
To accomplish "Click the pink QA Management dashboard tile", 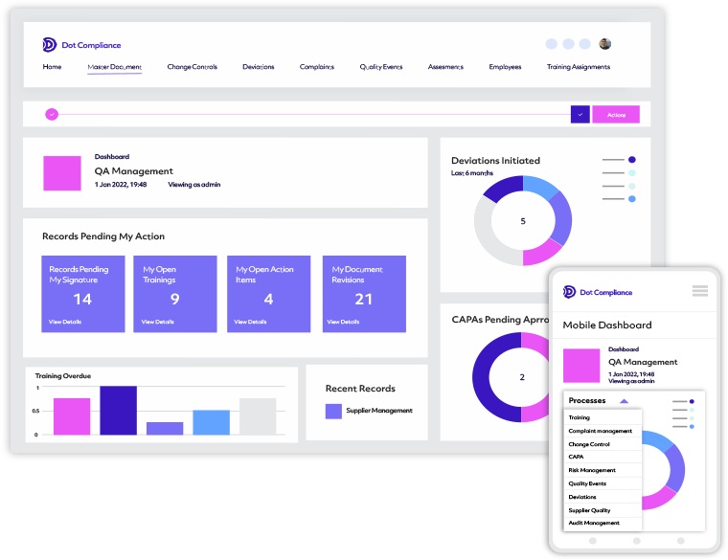I will [62, 173].
